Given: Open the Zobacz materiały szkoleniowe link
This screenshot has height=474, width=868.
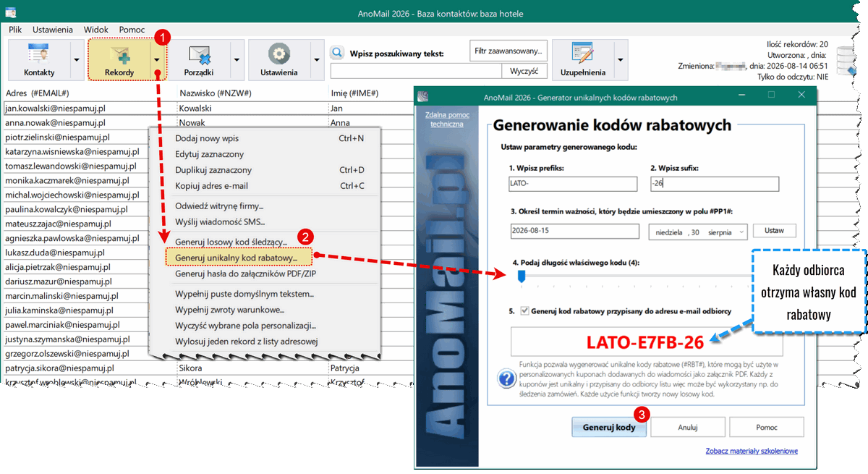Looking at the screenshot, I should [x=752, y=451].
